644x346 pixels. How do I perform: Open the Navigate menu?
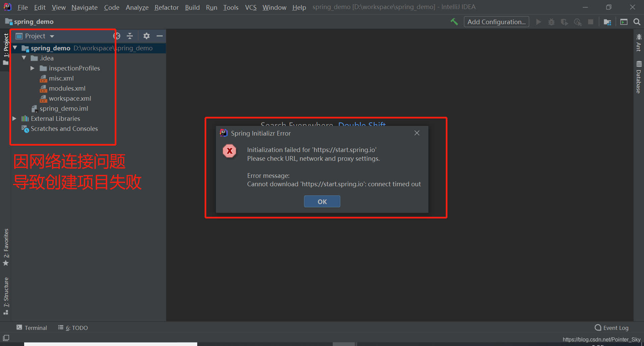(x=85, y=7)
